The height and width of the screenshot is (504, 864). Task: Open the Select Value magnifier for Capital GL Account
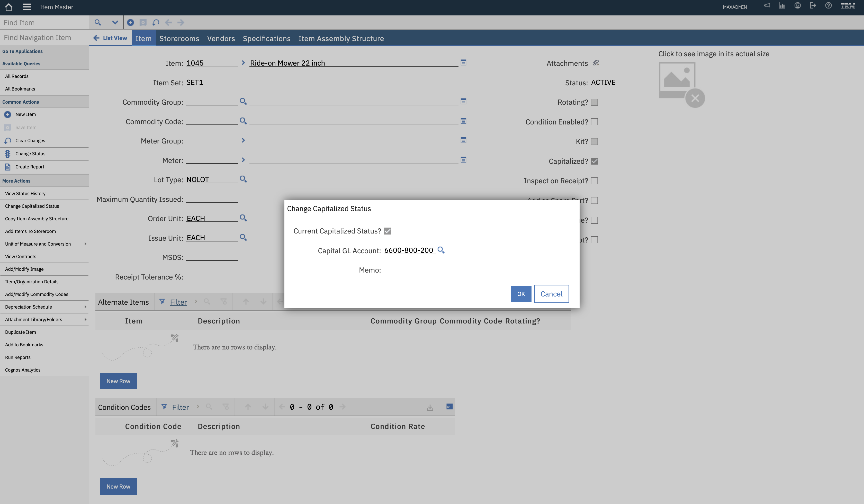442,250
